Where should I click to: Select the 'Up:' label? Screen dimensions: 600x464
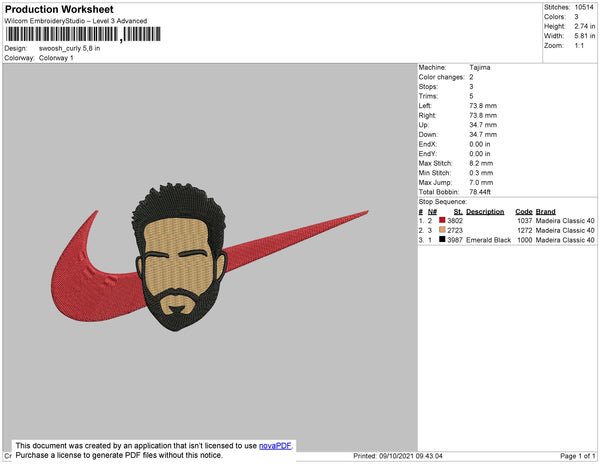(424, 125)
